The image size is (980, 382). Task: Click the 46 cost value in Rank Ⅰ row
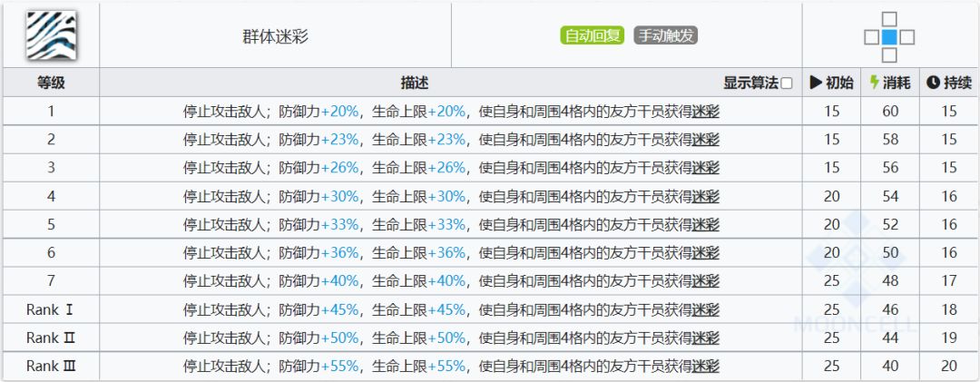pyautogui.click(x=890, y=310)
